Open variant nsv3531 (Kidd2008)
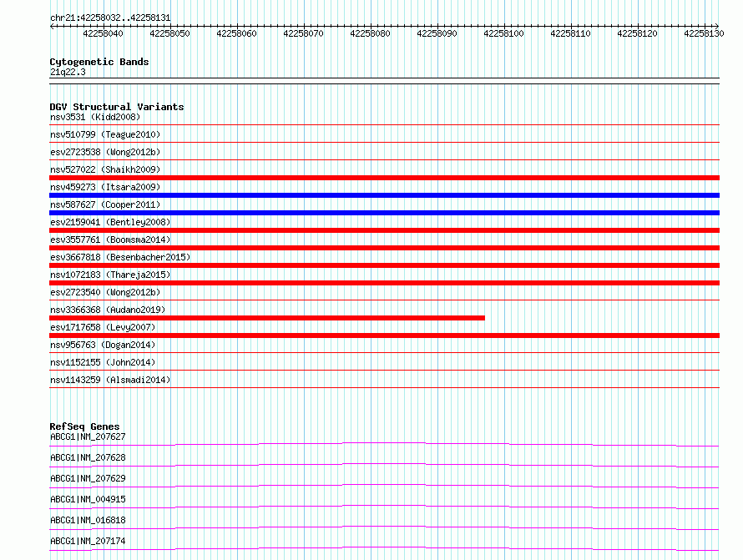This screenshot has width=743, height=560. (95, 117)
